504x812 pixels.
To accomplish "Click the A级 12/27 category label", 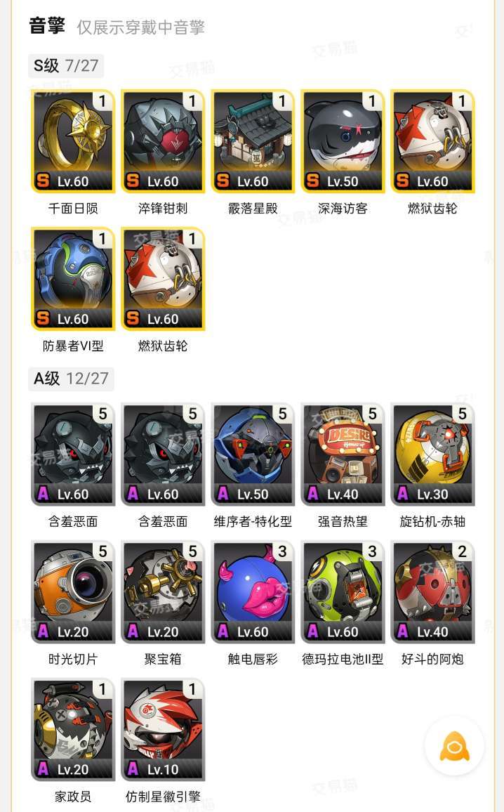I will coord(71,379).
